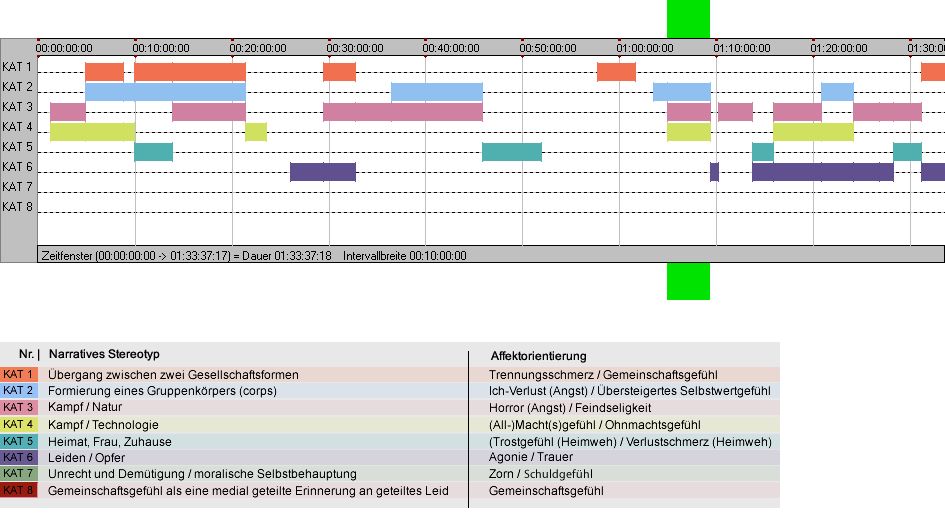
Task: Click the long purple KAT 6 segment around 01:20:00
Action: tap(823, 172)
